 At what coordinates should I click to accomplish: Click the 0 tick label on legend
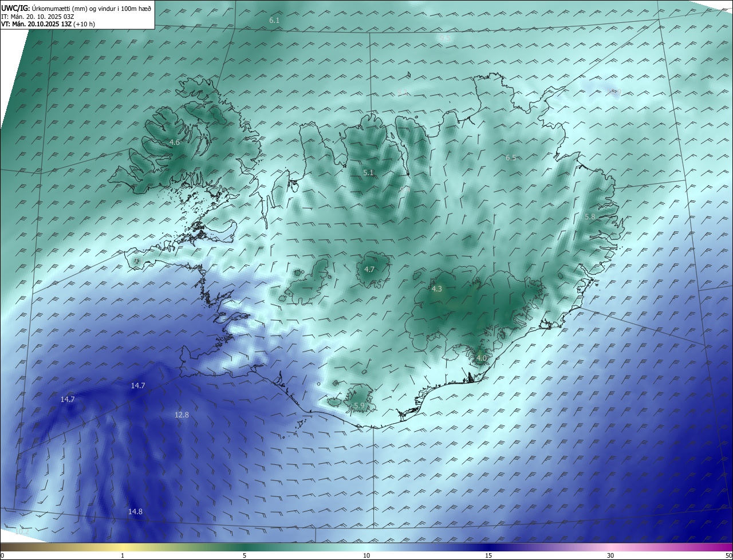pyautogui.click(x=2, y=556)
